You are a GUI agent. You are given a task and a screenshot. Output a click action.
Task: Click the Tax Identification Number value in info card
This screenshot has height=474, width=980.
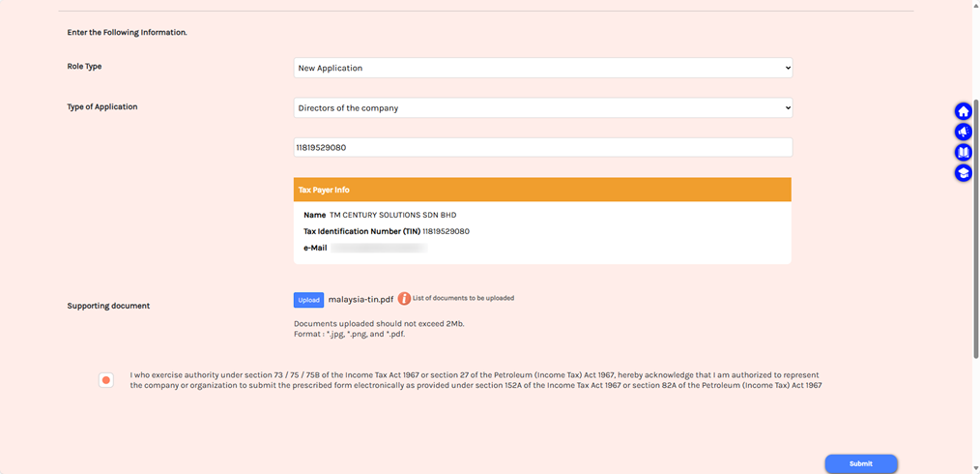[446, 231]
